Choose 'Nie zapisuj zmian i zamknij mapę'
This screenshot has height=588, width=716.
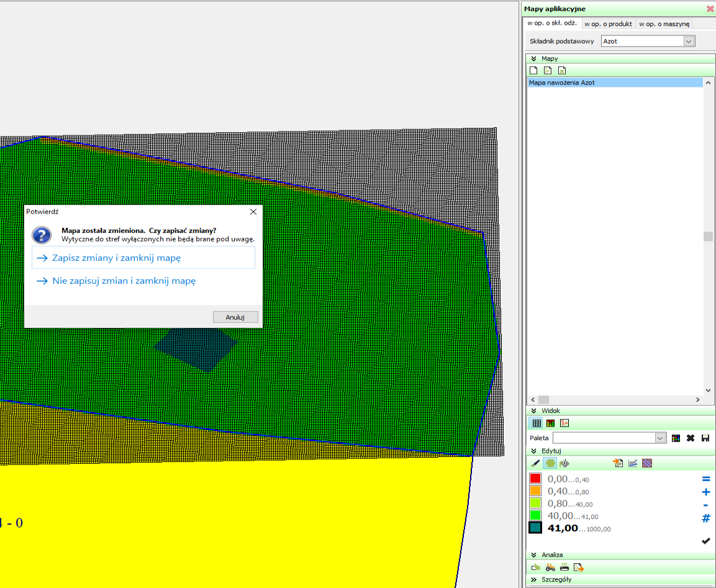[143, 281]
